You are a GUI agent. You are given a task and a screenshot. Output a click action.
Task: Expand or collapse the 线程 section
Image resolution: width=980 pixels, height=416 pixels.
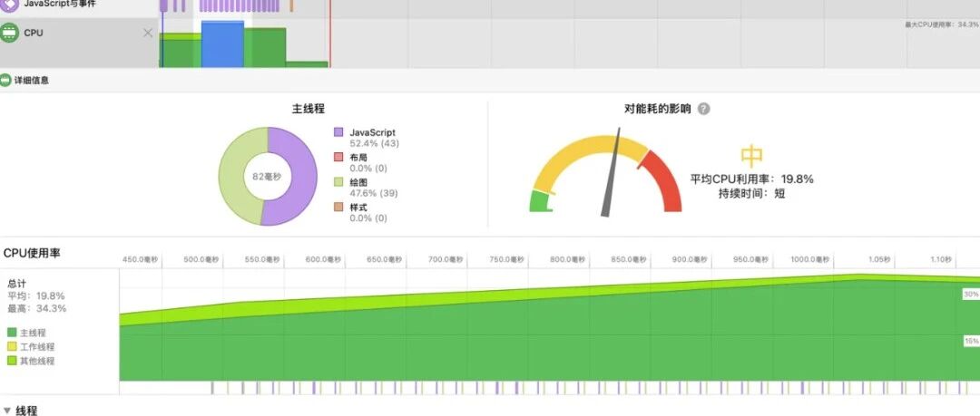[7, 411]
